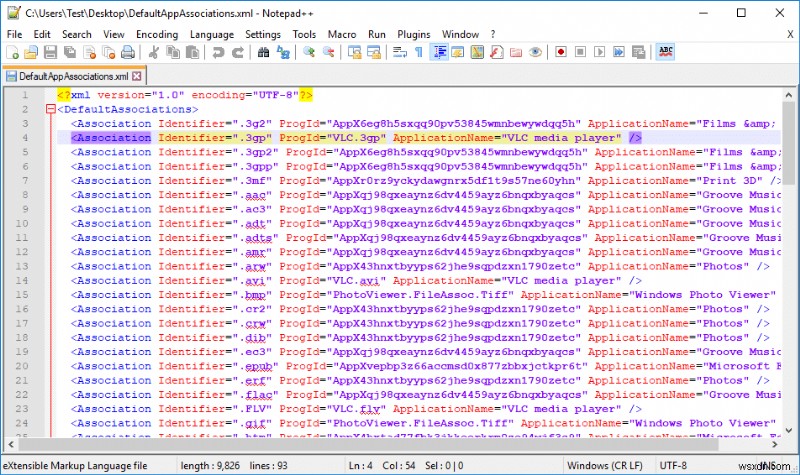Collapse the DefaultAssociations fold marker
The height and width of the screenshot is (475, 800).
coord(49,109)
